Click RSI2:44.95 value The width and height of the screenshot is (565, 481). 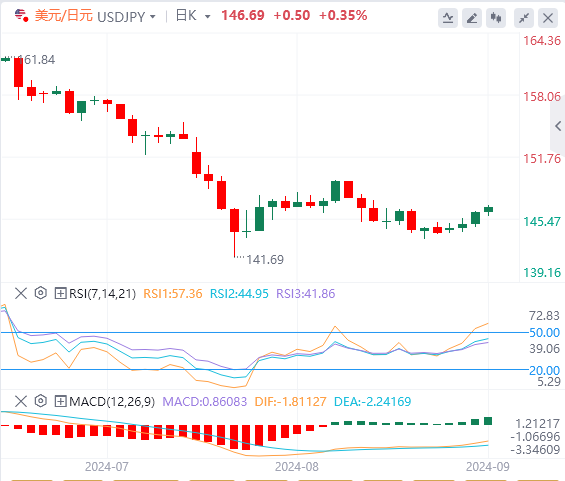coord(239,294)
